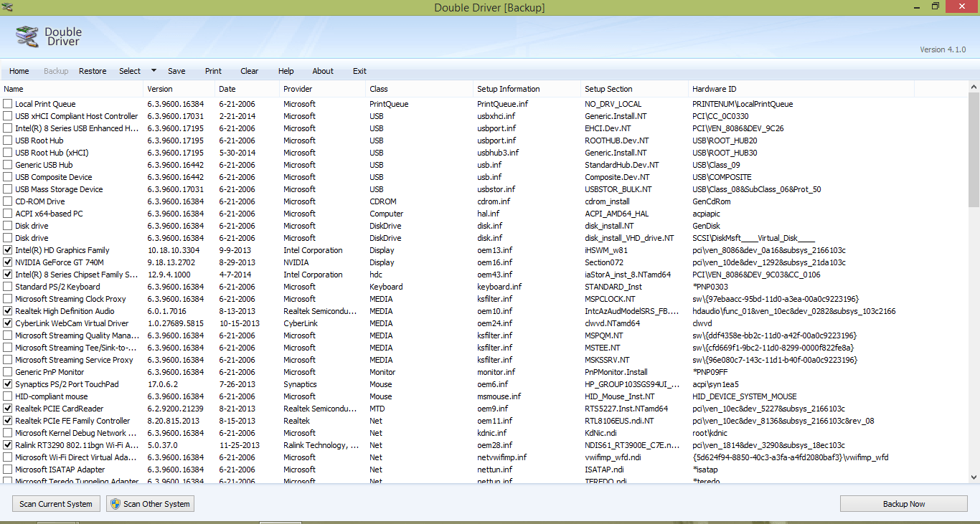Click the shield icon on Scan Other System

click(x=115, y=504)
